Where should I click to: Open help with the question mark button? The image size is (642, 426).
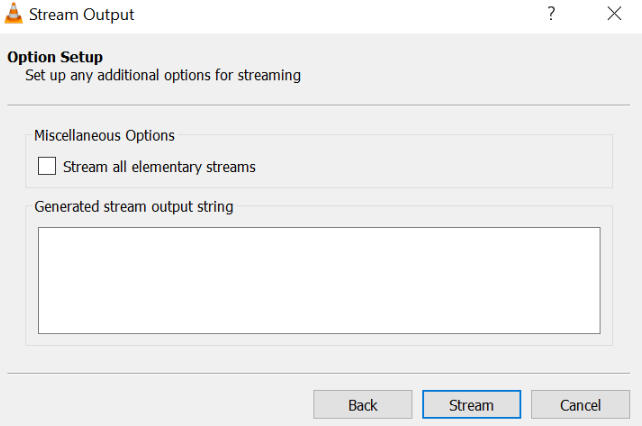(551, 15)
